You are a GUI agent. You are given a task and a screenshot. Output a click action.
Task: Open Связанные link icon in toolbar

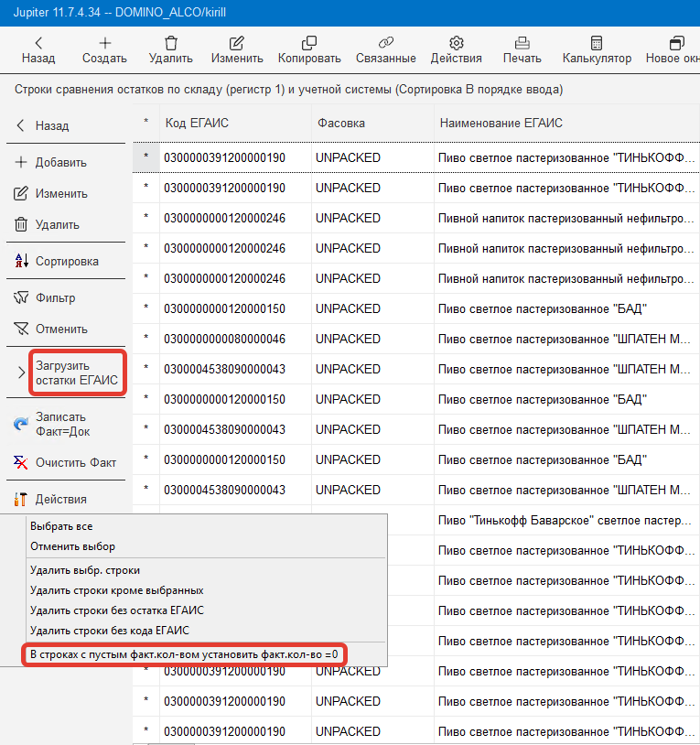pos(385,43)
